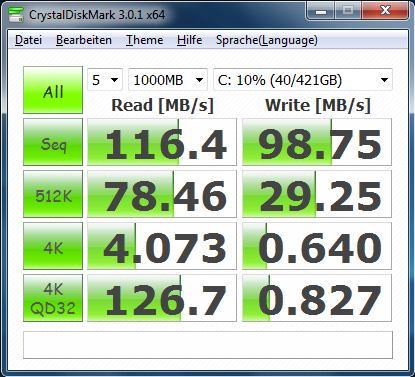
Task: Start the 4K benchmark test
Action: pyautogui.click(x=53, y=246)
